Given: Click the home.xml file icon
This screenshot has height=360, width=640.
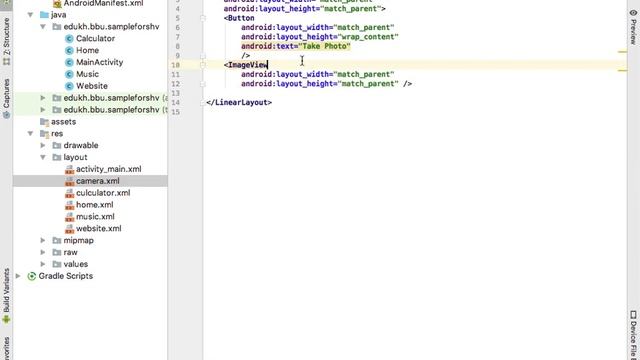Looking at the screenshot, I should pyautogui.click(x=69, y=205).
